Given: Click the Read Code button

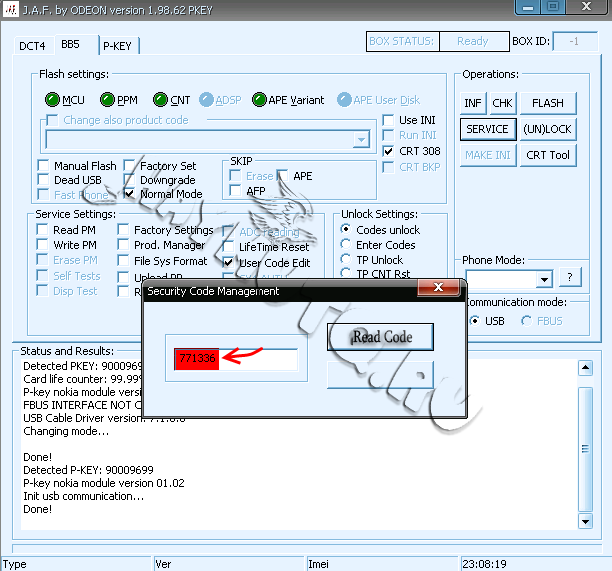Looking at the screenshot, I should click(380, 337).
